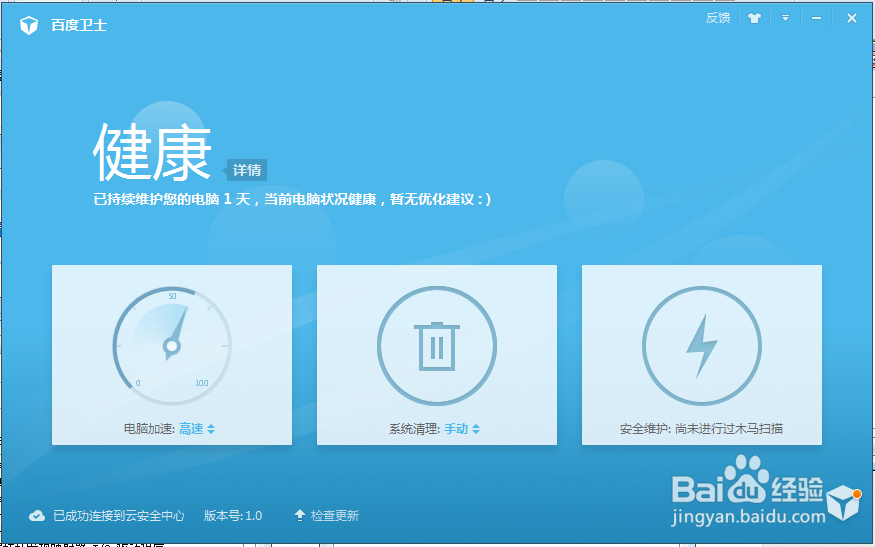Click the 百度卫士 title text

pos(79,25)
